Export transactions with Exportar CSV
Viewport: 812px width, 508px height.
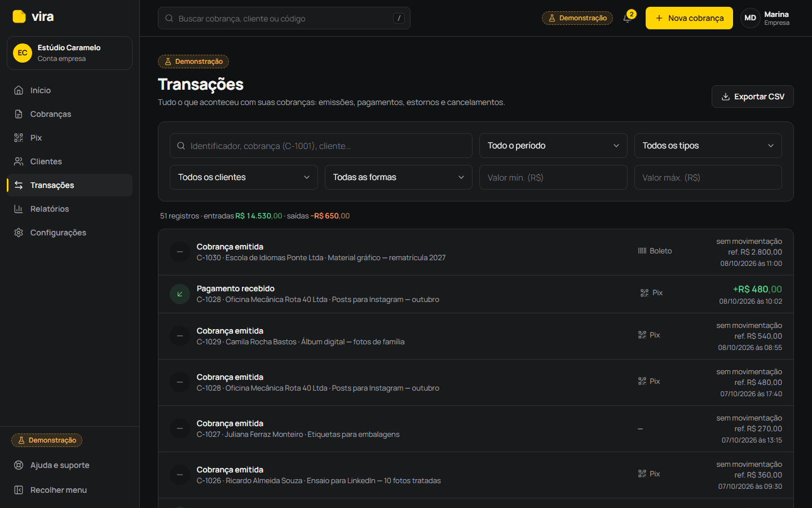(753, 97)
